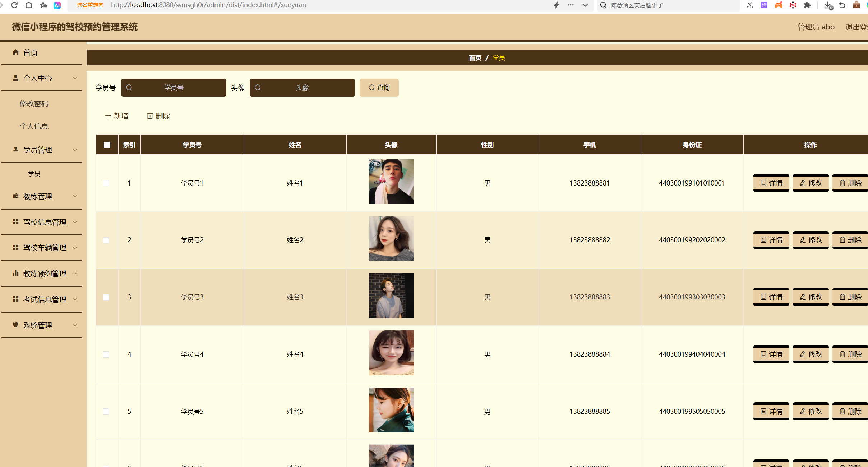Click the bulb icon beside 系统管理
Screen dimensions: 868x467
click(x=15, y=325)
